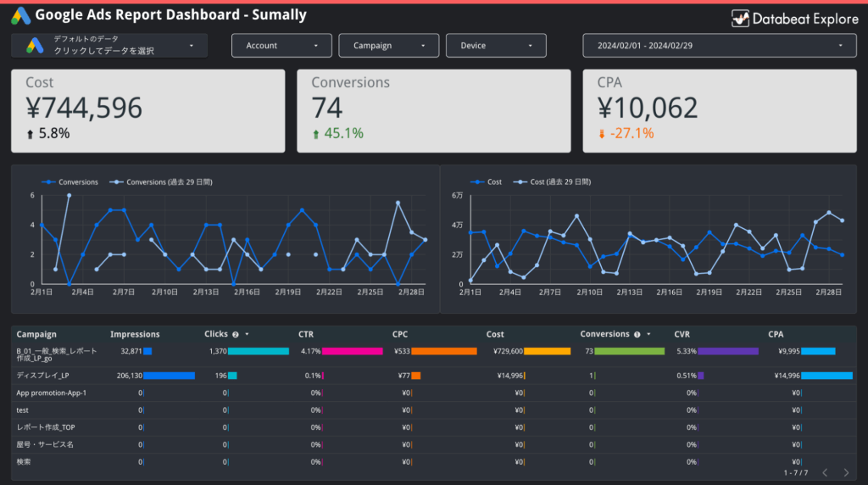Viewport: 868px width, 485px height.
Task: Select campaign row test
Action: coord(434,410)
